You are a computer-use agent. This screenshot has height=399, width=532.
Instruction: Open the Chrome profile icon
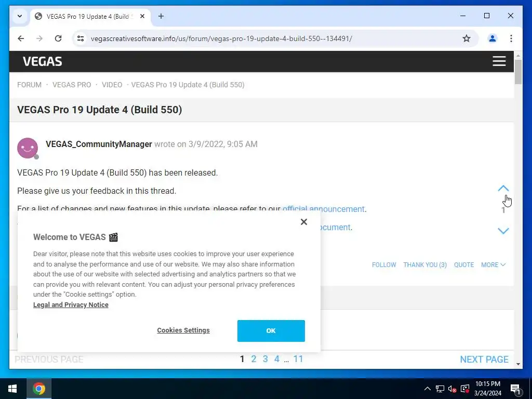coord(493,38)
